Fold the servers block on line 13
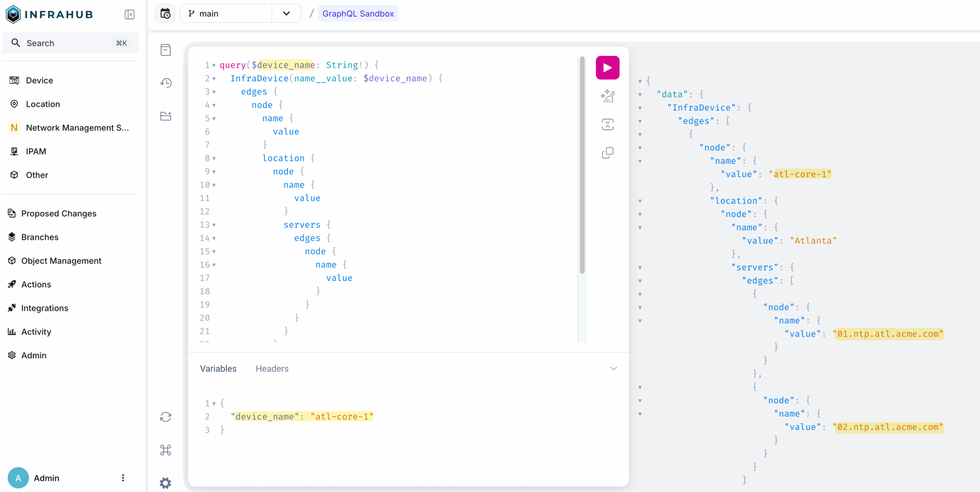Image resolution: width=980 pixels, height=492 pixels. pyautogui.click(x=214, y=225)
